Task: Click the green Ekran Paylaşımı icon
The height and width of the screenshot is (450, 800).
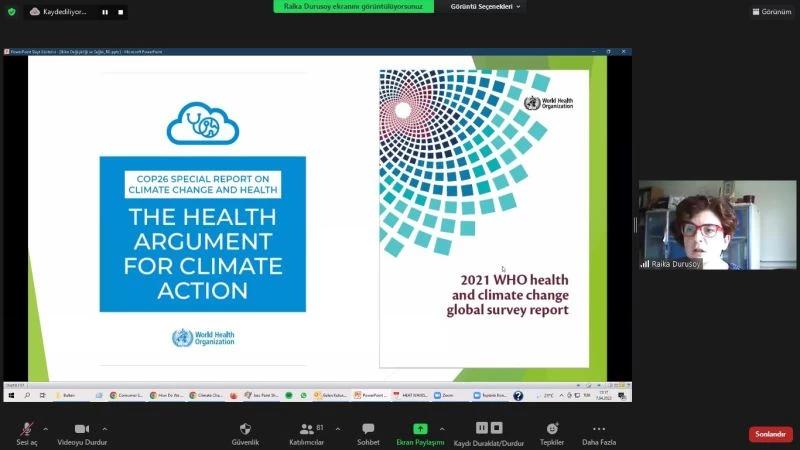Action: tap(420, 429)
